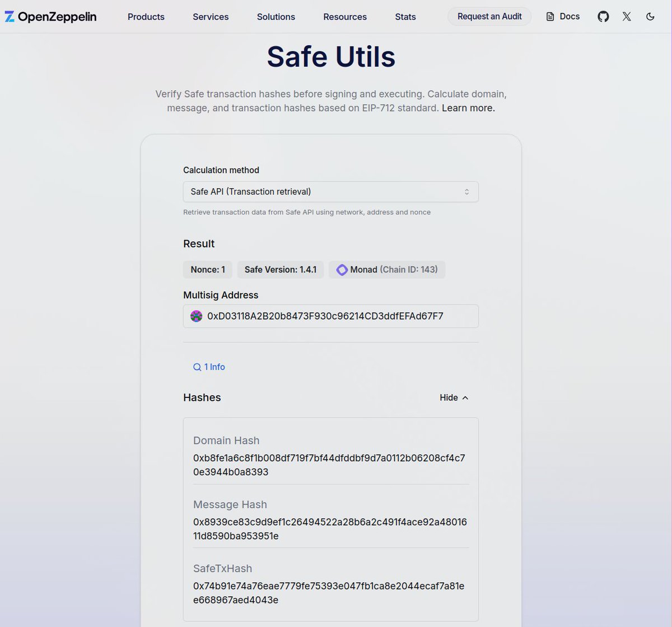Open the 1 Info link

click(209, 367)
